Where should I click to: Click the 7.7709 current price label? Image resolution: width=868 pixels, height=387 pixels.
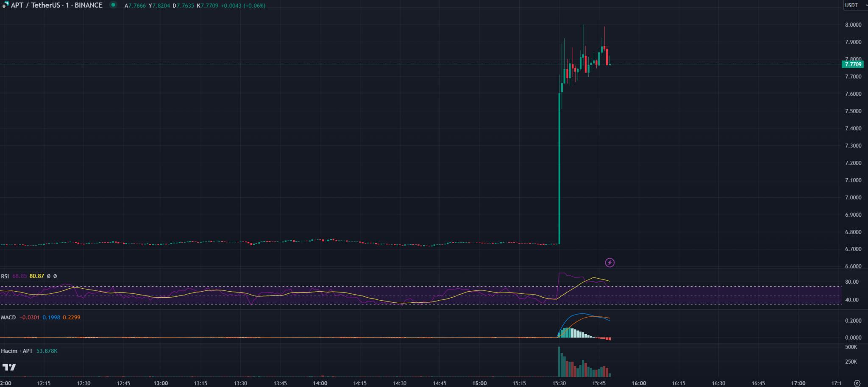(853, 64)
